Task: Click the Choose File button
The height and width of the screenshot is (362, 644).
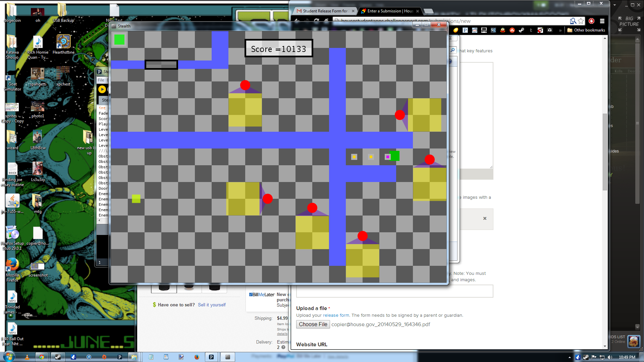Action: click(313, 324)
